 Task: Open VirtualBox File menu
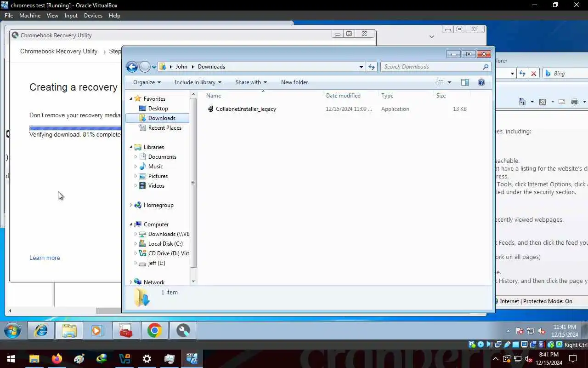(x=8, y=16)
